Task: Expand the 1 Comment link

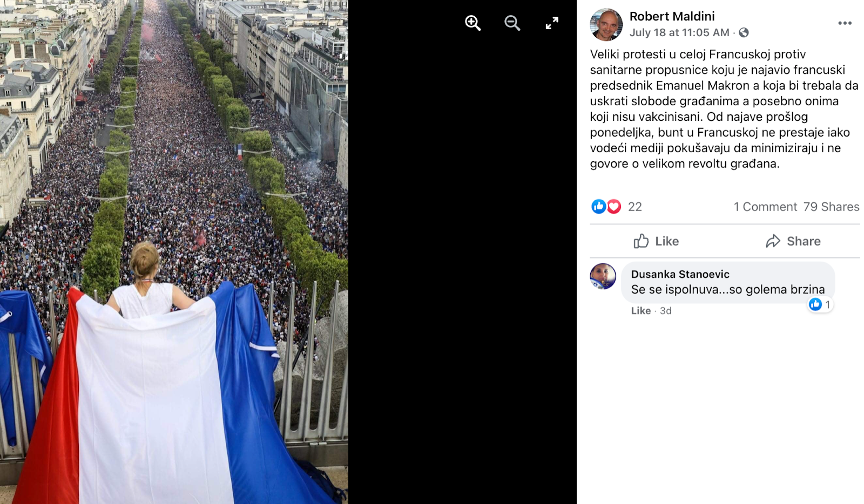Action: pos(765,207)
